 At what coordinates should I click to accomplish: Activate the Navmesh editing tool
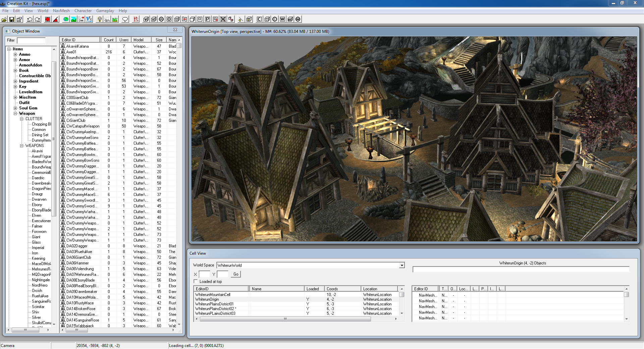[x=136, y=19]
